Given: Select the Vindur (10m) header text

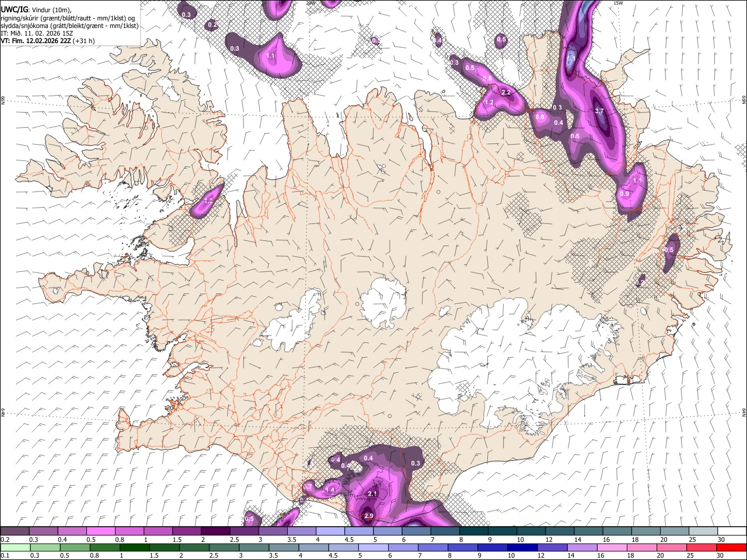Looking at the screenshot, I should pos(51,10).
